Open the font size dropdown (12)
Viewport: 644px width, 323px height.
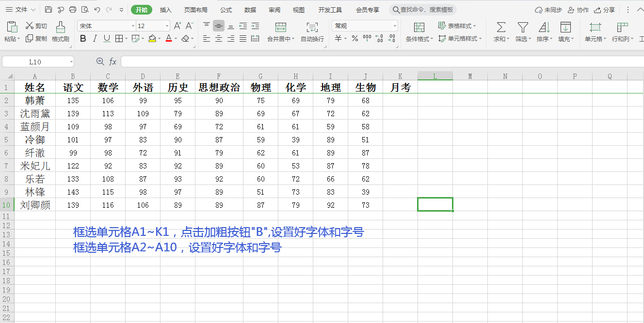[x=167, y=26]
